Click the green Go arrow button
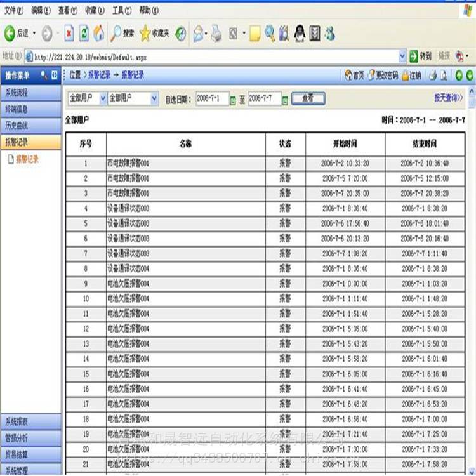Screen dimensions: 476x476 (413, 56)
